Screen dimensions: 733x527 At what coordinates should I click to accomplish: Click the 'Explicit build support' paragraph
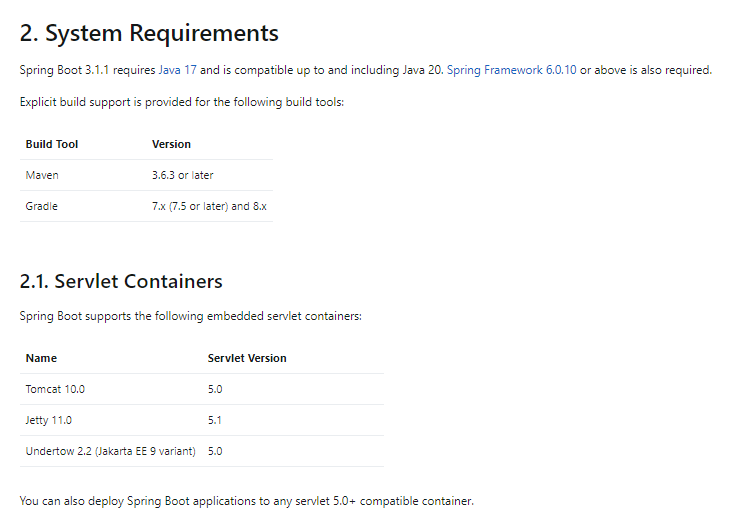pos(182,102)
